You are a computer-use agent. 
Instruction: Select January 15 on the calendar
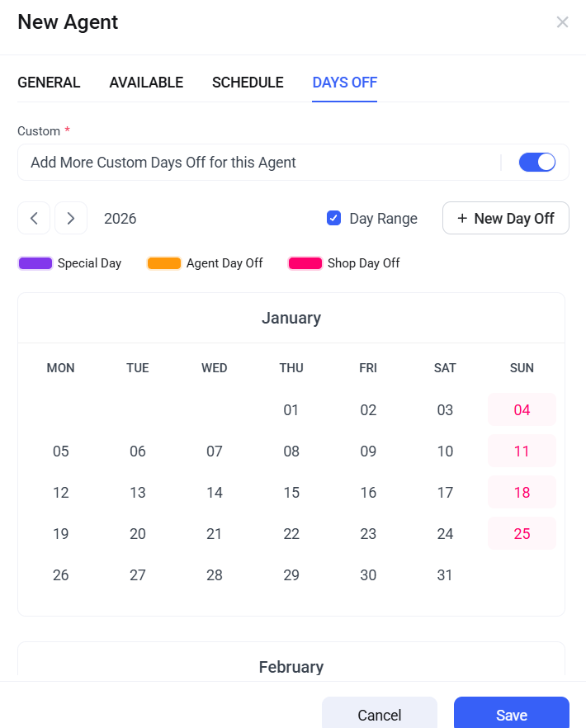(x=291, y=493)
